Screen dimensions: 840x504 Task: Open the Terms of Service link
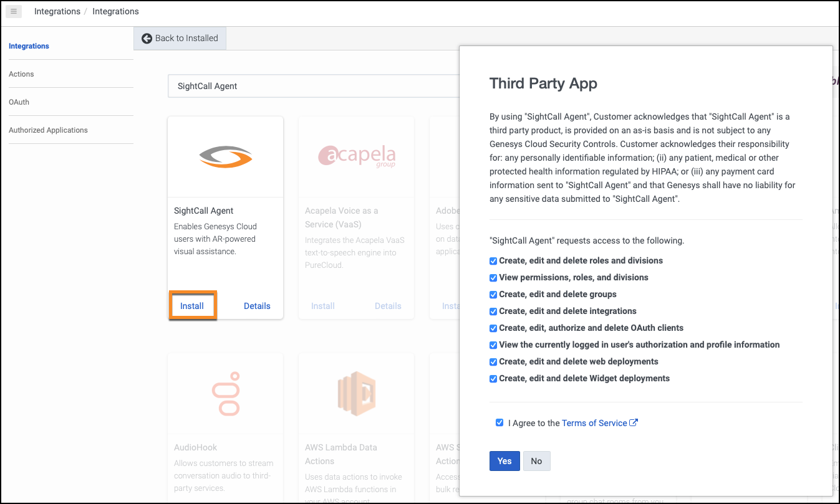coord(594,423)
